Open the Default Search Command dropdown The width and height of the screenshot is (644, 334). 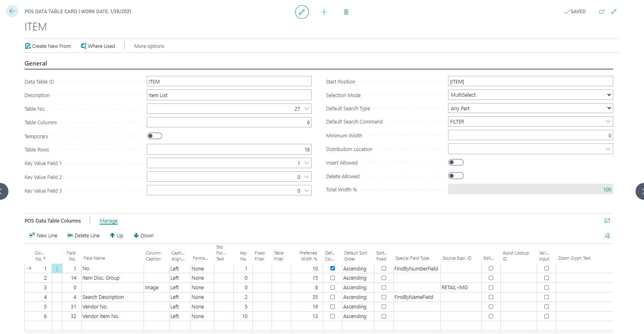tap(608, 121)
